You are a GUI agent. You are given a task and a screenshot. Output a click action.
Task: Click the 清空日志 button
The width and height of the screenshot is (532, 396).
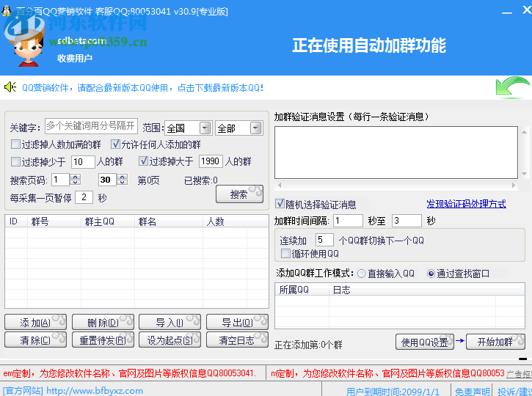click(x=237, y=340)
